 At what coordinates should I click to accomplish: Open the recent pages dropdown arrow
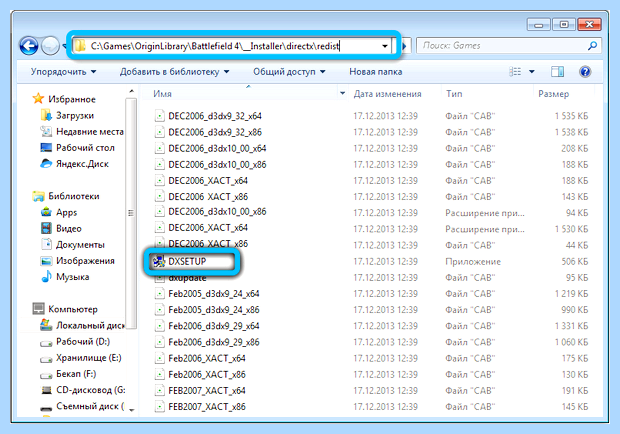coord(63,46)
